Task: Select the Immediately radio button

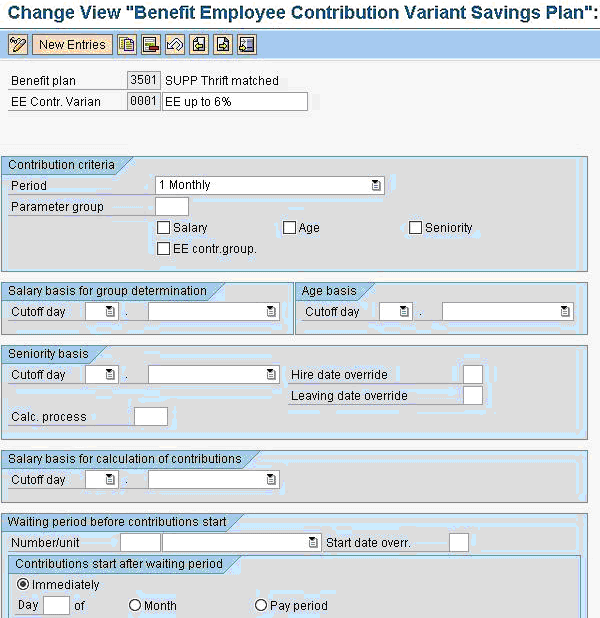Action: (24, 585)
